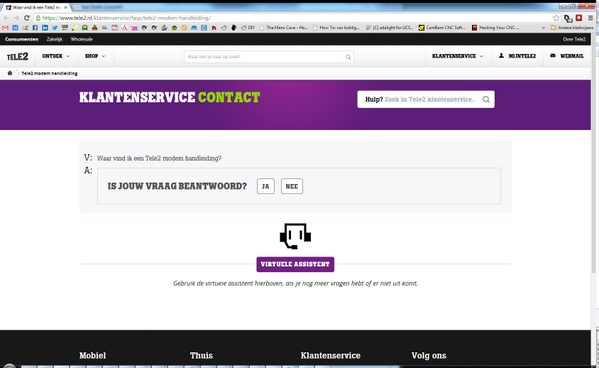Image resolution: width=599 pixels, height=368 pixels.
Task: Click the Tele2 logo in the header
Action: click(x=18, y=57)
